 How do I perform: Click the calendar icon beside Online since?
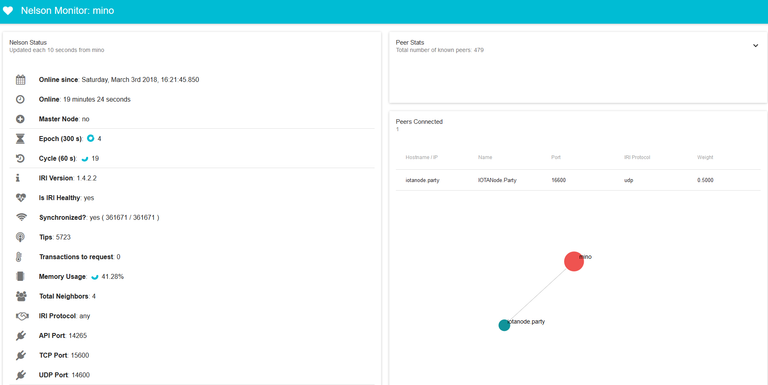click(20, 79)
